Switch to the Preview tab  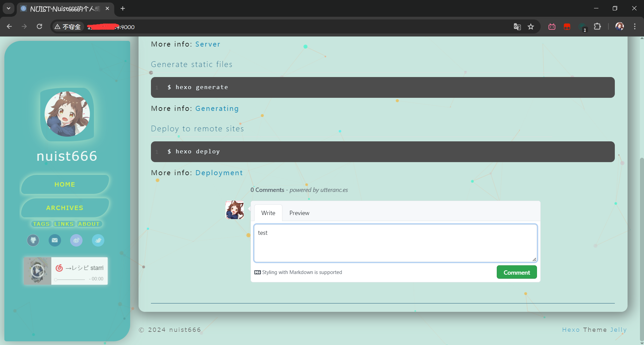pos(299,213)
